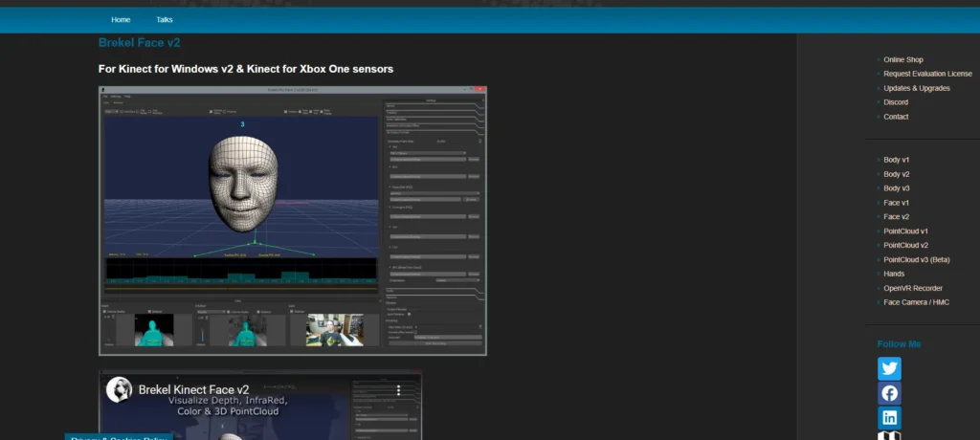
Task: Select Body v2 in sidebar
Action: pos(896,174)
